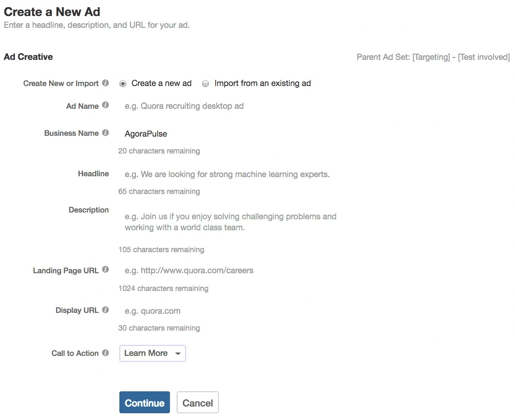Click the Landing Page URL info icon
The width and height of the screenshot is (515, 420).
(105, 269)
